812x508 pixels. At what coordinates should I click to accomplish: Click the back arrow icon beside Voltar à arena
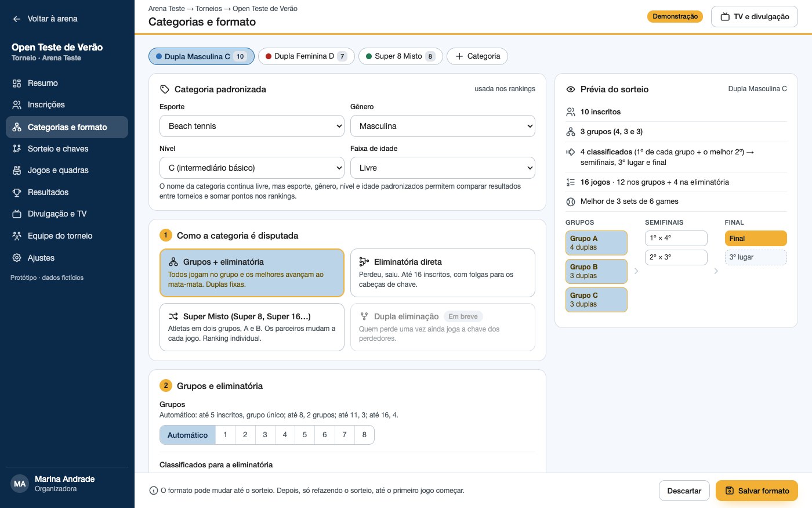coord(17,19)
